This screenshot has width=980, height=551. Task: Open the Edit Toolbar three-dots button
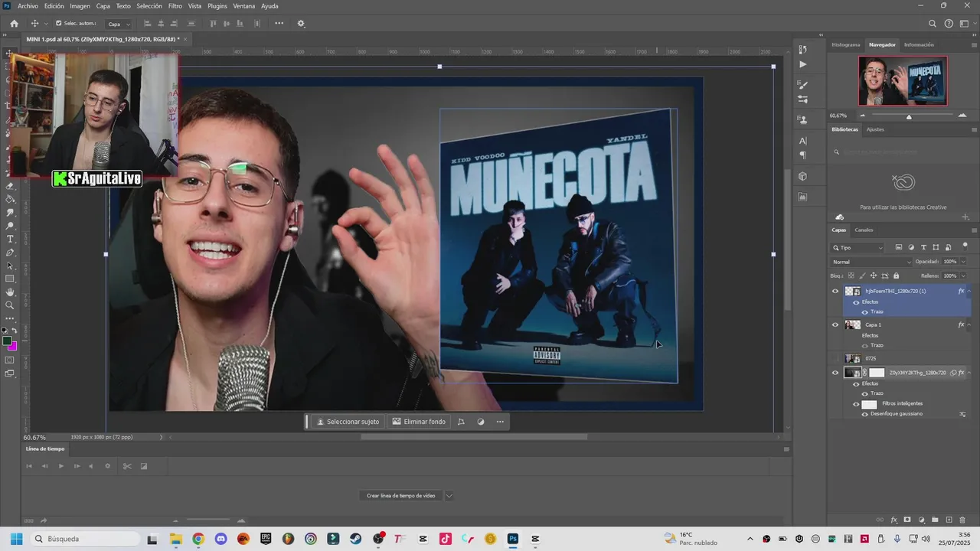(10, 318)
